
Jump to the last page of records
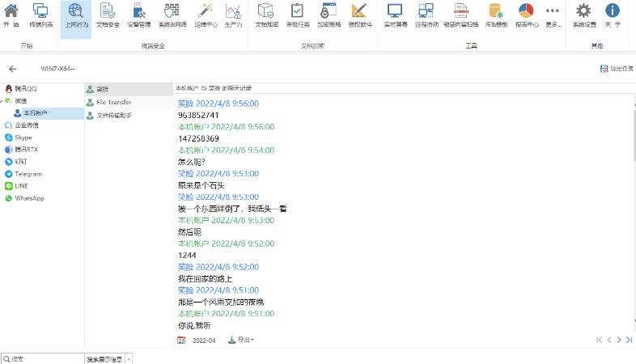tap(629, 340)
